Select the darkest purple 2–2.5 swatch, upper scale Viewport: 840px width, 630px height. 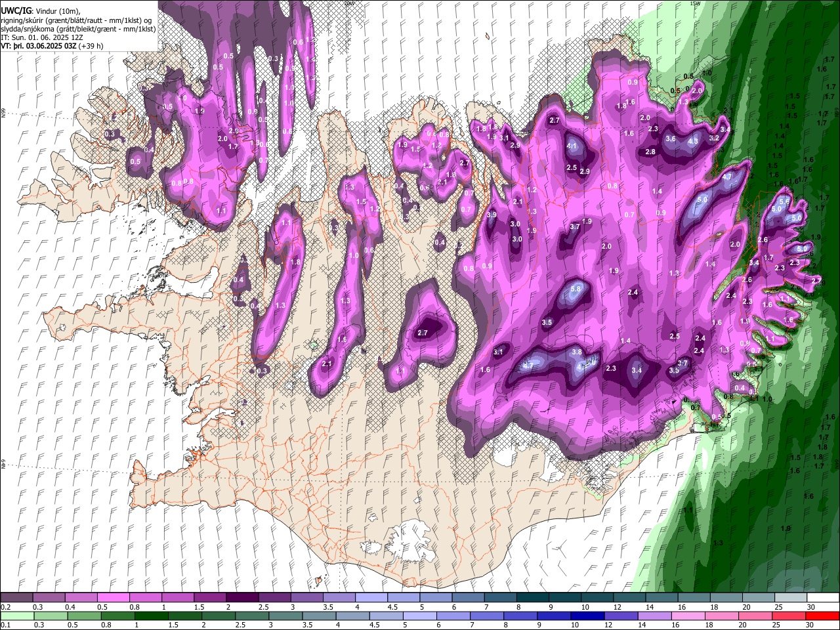coord(242,598)
